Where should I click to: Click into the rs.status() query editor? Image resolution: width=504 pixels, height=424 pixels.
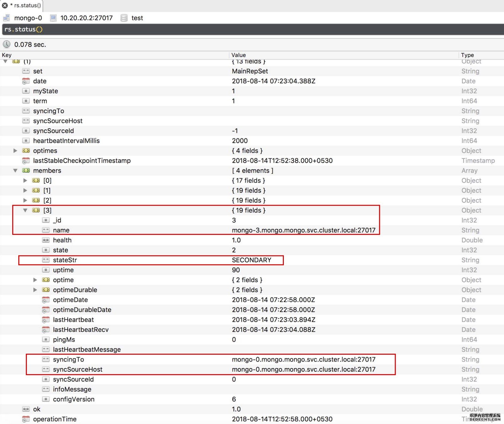click(x=252, y=29)
